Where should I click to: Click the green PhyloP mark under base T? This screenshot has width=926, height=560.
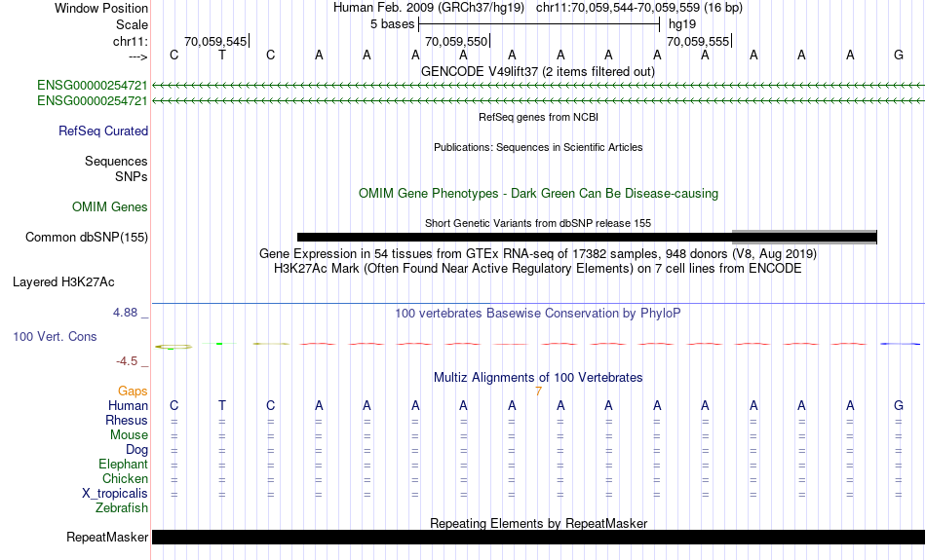[x=219, y=344]
